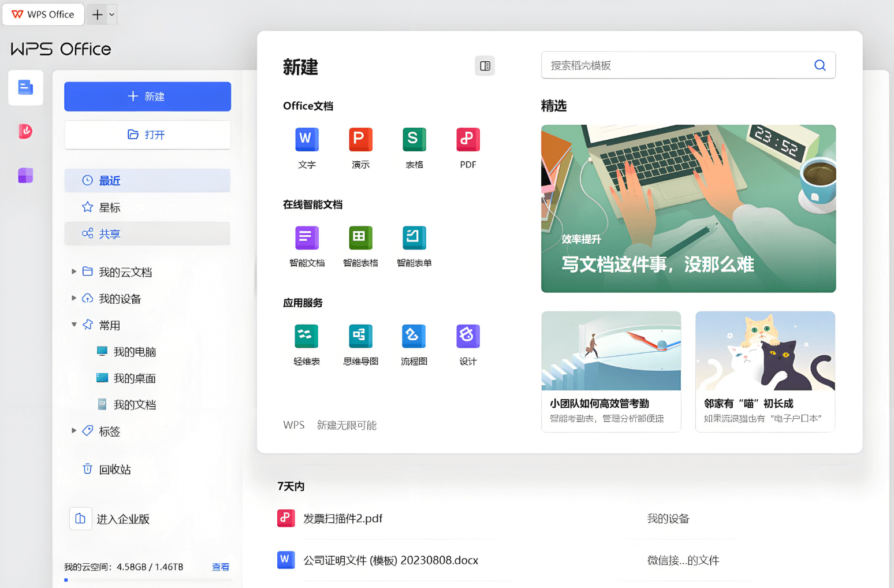Select the 智能表格 icon
Image resolution: width=894 pixels, height=588 pixels.
(360, 245)
